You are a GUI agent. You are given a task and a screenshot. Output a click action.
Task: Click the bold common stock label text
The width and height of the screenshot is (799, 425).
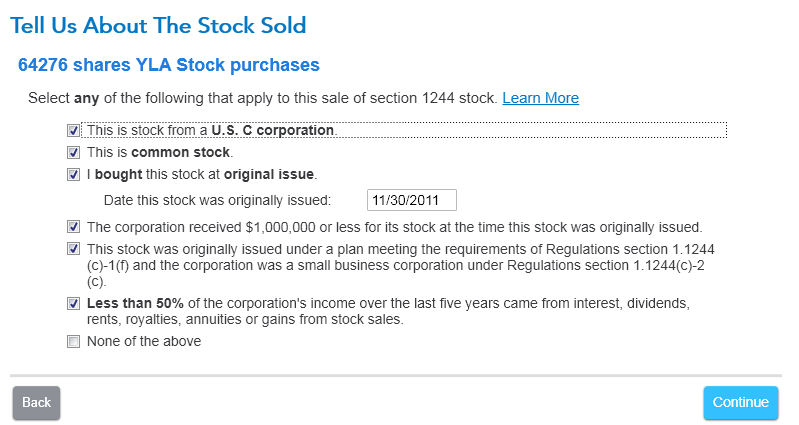(x=180, y=152)
